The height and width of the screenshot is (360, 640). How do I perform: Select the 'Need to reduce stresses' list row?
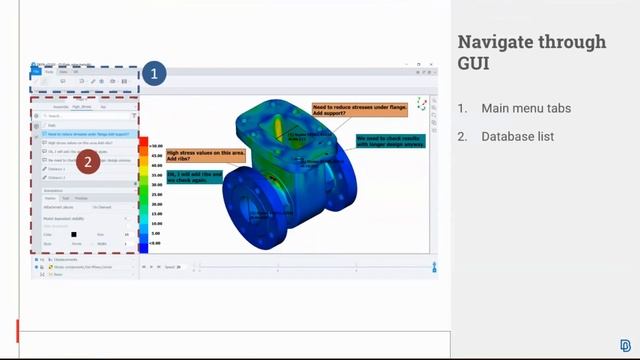(x=89, y=134)
